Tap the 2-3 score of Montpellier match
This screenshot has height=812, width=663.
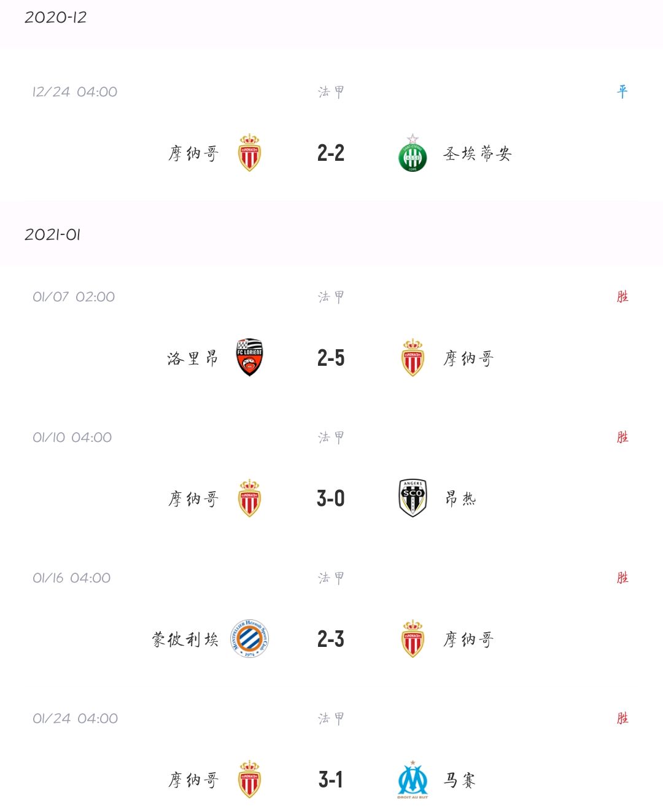click(x=331, y=639)
